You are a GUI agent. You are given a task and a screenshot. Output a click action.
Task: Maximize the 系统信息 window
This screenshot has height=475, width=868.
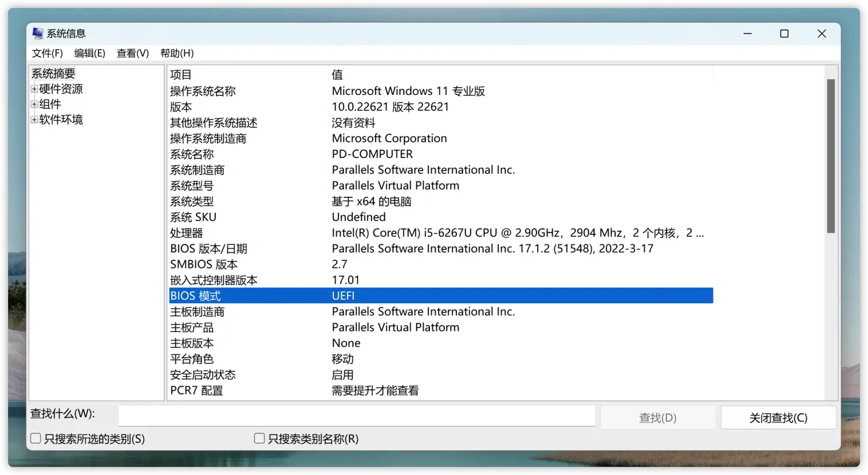(784, 34)
